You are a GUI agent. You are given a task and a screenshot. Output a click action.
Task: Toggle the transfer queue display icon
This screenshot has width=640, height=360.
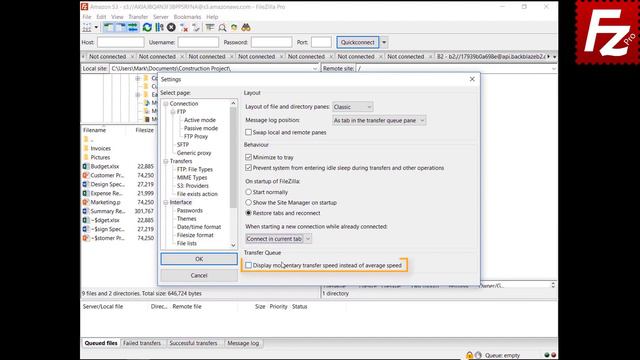[133, 27]
